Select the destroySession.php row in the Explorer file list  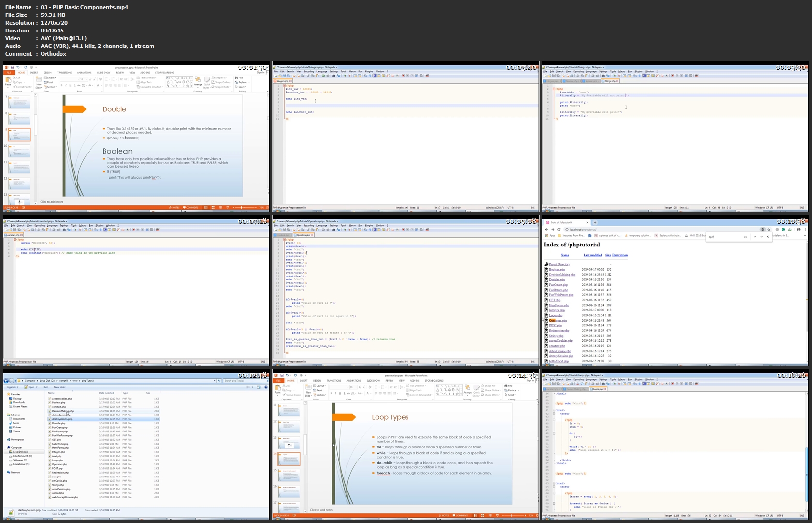tap(104, 419)
